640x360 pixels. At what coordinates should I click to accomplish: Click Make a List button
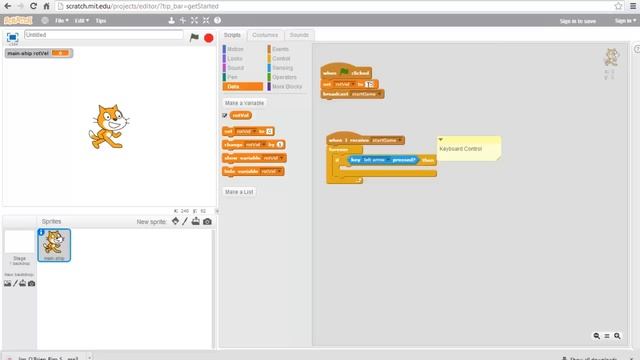(x=239, y=192)
